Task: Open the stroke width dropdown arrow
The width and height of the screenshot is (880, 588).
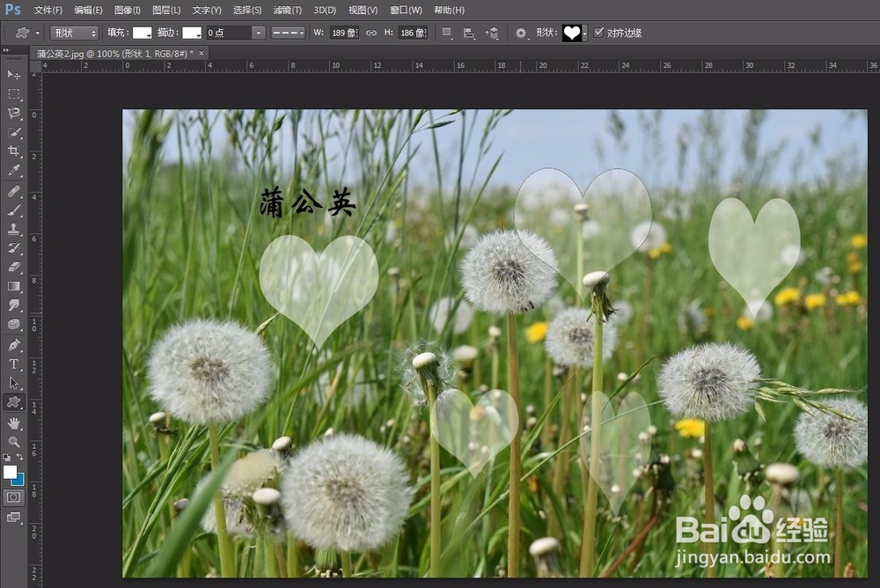Action: [x=258, y=33]
